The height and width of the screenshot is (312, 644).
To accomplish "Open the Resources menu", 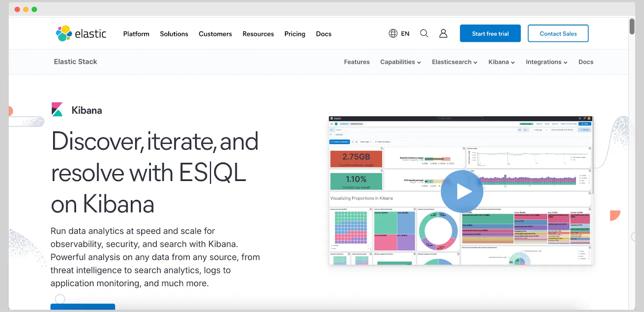I will [258, 34].
